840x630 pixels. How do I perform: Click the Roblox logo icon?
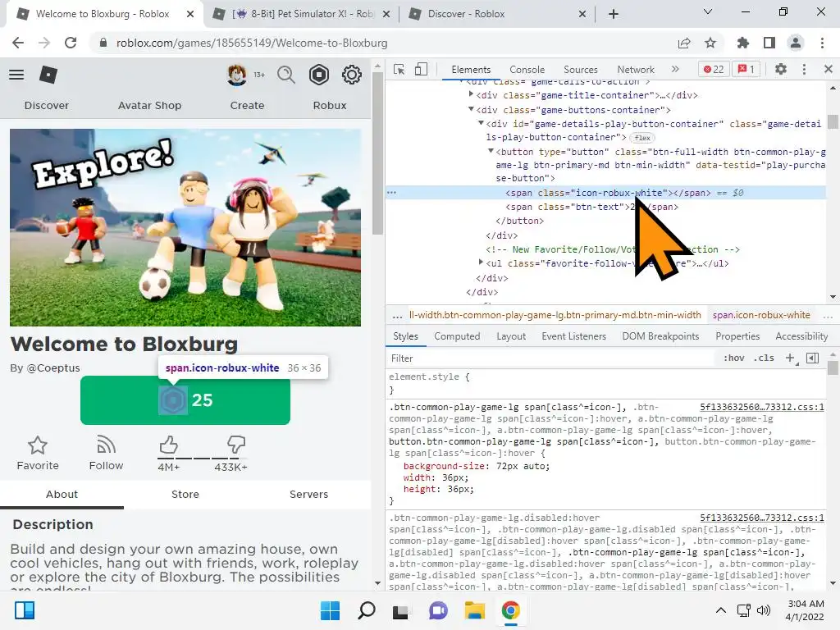pos(48,75)
